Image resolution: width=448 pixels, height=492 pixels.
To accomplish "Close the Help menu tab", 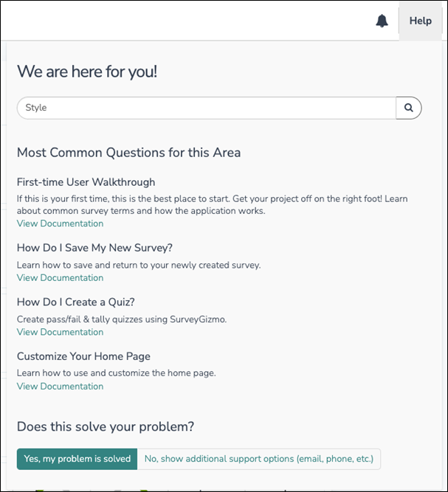I will coord(421,21).
